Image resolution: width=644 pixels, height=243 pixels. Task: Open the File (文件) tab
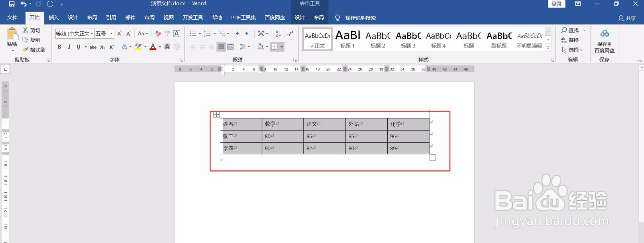pyautogui.click(x=12, y=18)
